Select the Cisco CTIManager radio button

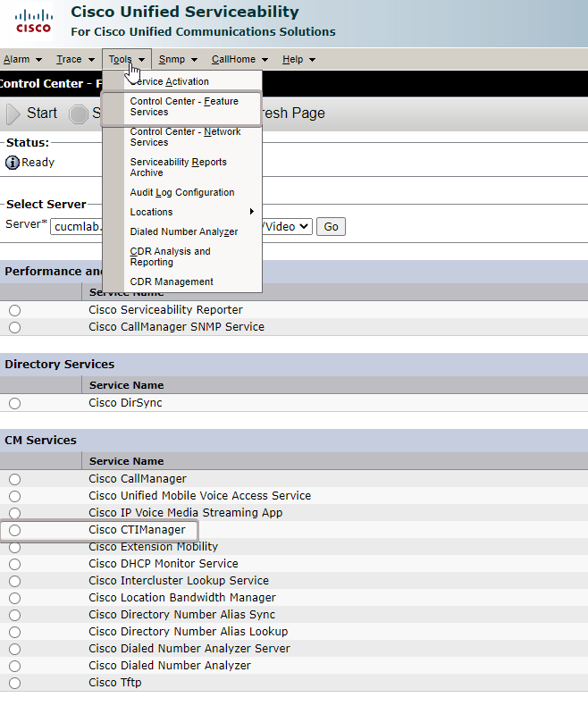(x=14, y=530)
